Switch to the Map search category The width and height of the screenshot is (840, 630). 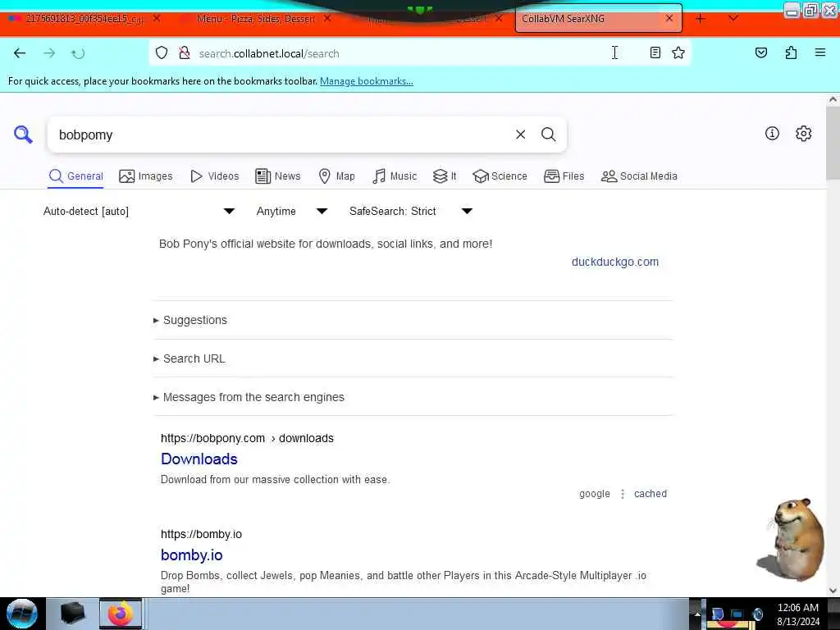(x=336, y=176)
